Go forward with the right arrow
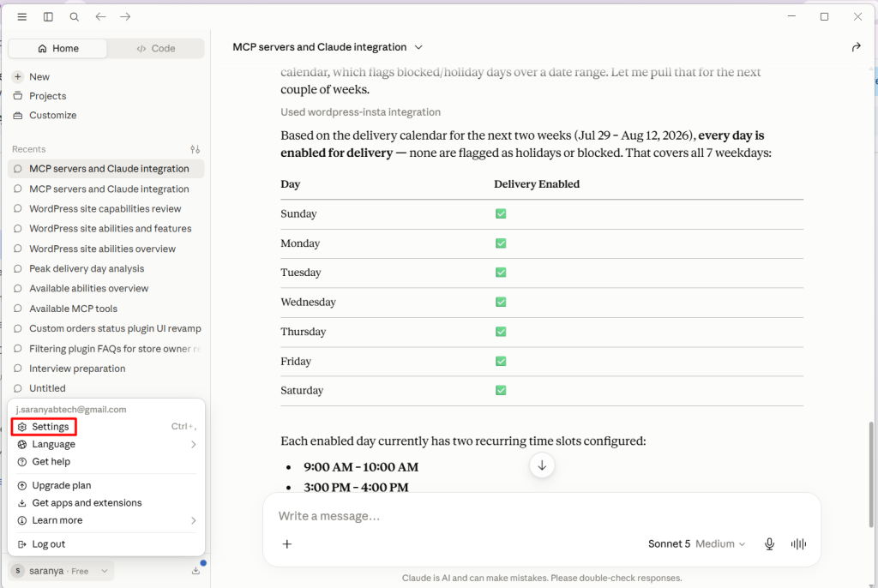Screen dimensions: 878x588 [125, 17]
